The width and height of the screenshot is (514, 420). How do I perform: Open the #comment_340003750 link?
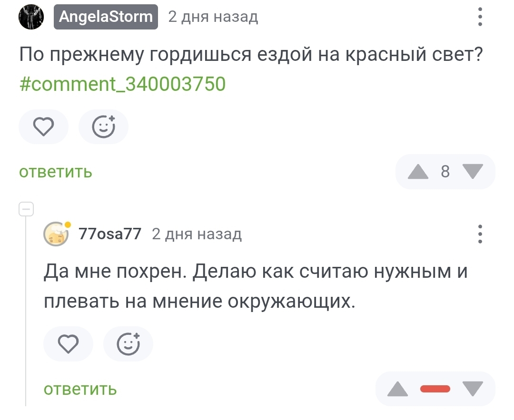(x=122, y=84)
